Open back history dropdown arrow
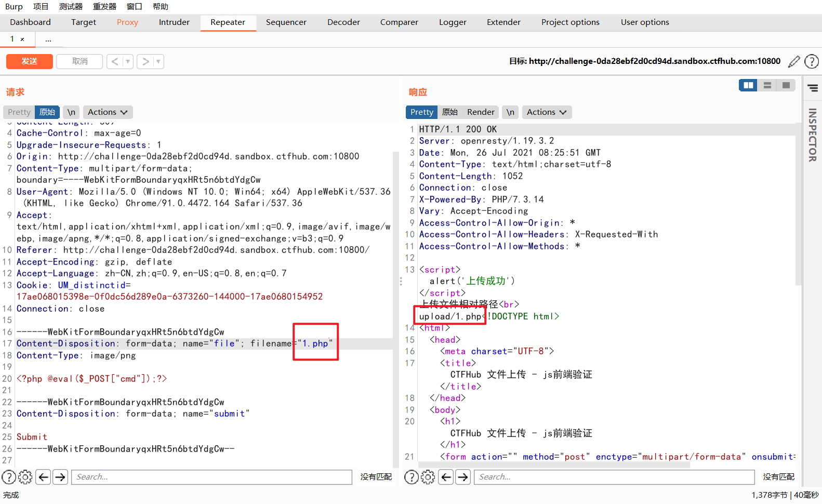Viewport: 822px width, 504px height. point(128,61)
